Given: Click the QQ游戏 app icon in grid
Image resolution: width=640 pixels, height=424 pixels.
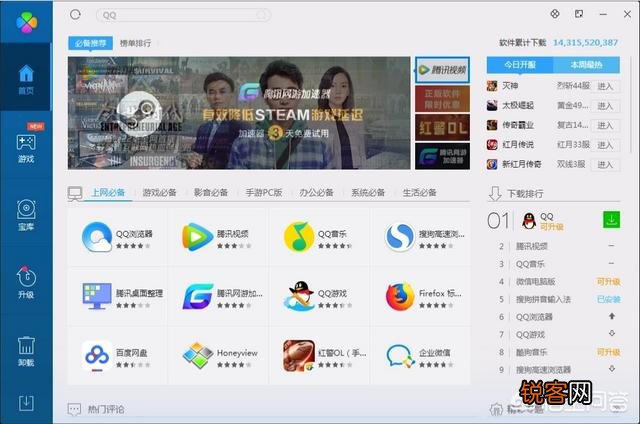Looking at the screenshot, I should (x=299, y=296).
